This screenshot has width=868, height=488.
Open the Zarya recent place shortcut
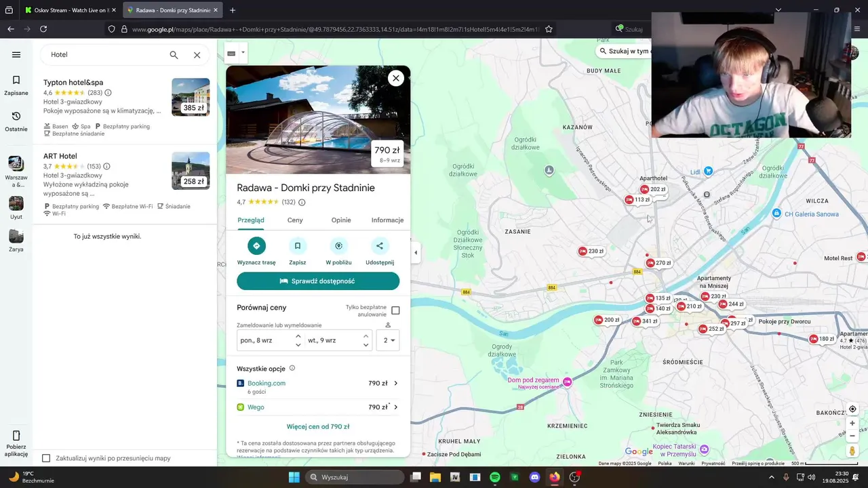(16, 241)
